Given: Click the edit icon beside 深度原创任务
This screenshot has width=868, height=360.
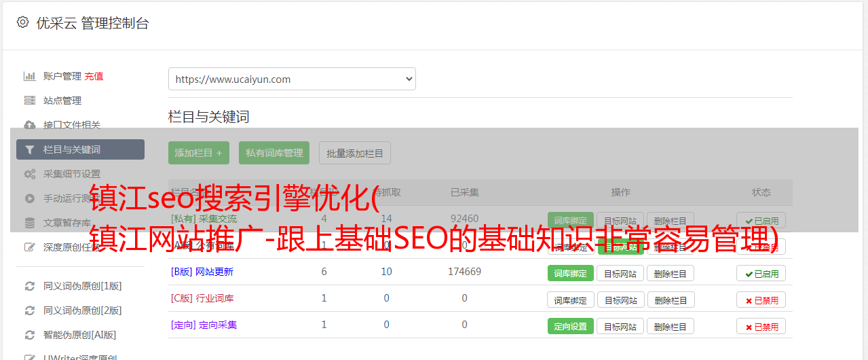Looking at the screenshot, I should [x=30, y=247].
